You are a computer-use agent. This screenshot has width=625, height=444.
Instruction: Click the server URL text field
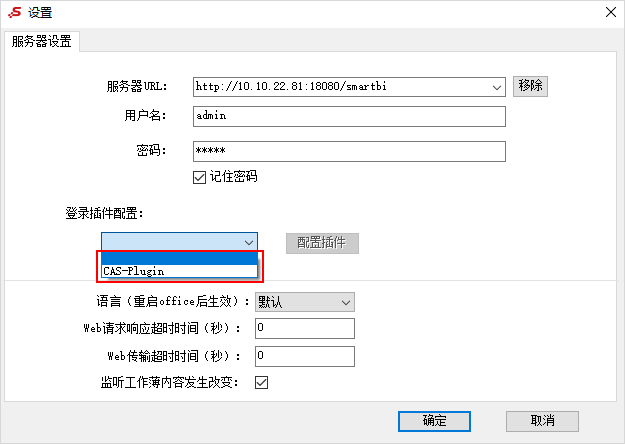341,87
